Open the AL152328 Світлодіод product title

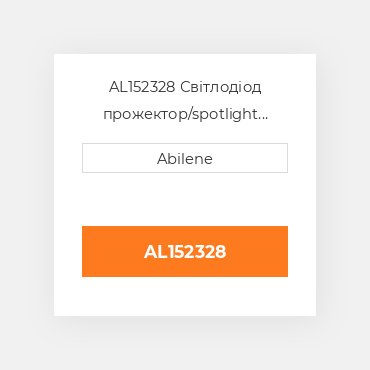185,100
